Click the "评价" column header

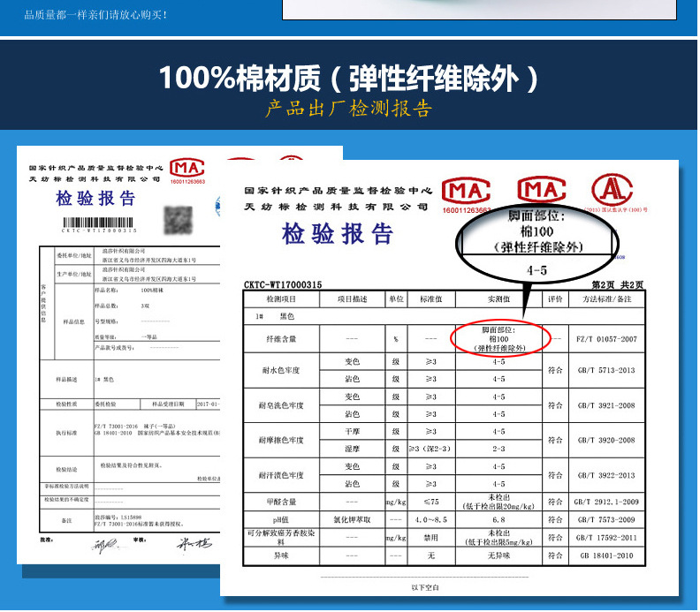point(555,298)
